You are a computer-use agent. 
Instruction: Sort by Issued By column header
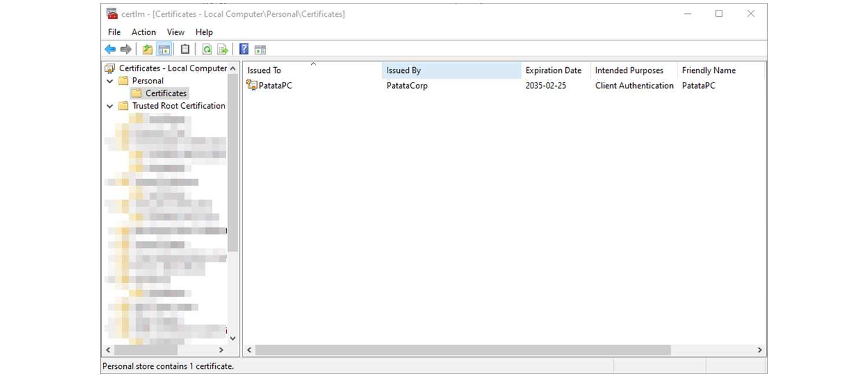coord(403,71)
